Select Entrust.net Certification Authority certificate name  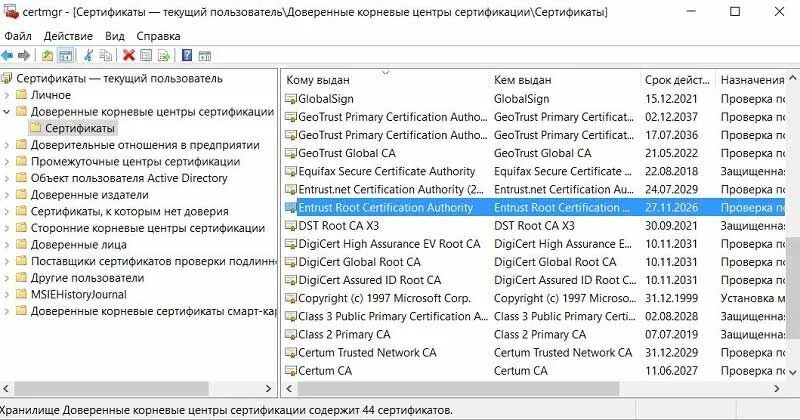point(391,189)
